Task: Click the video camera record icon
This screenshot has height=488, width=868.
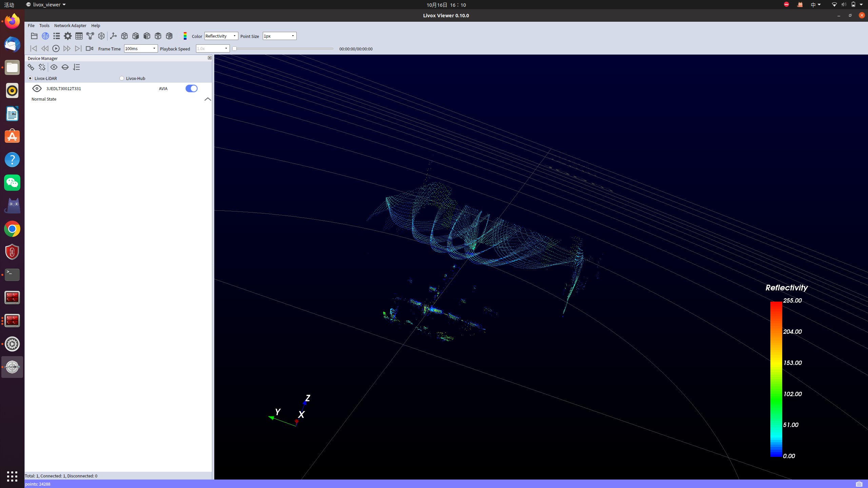Action: [x=89, y=48]
